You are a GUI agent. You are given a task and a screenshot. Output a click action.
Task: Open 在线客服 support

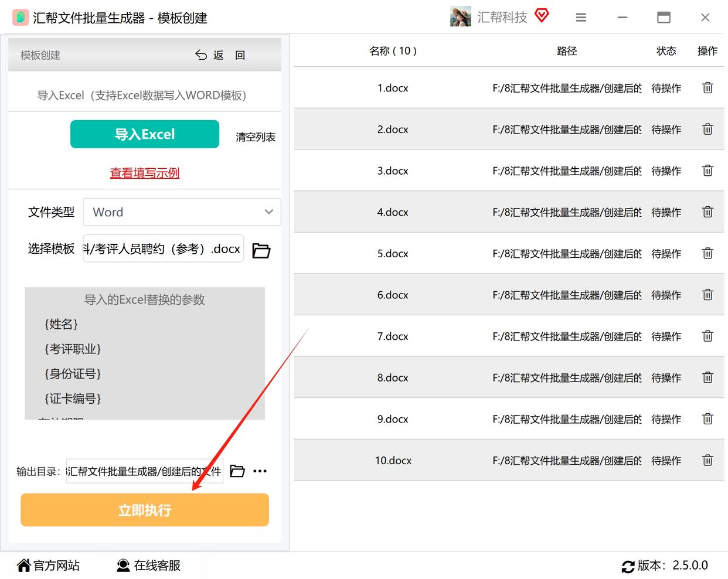click(x=148, y=566)
